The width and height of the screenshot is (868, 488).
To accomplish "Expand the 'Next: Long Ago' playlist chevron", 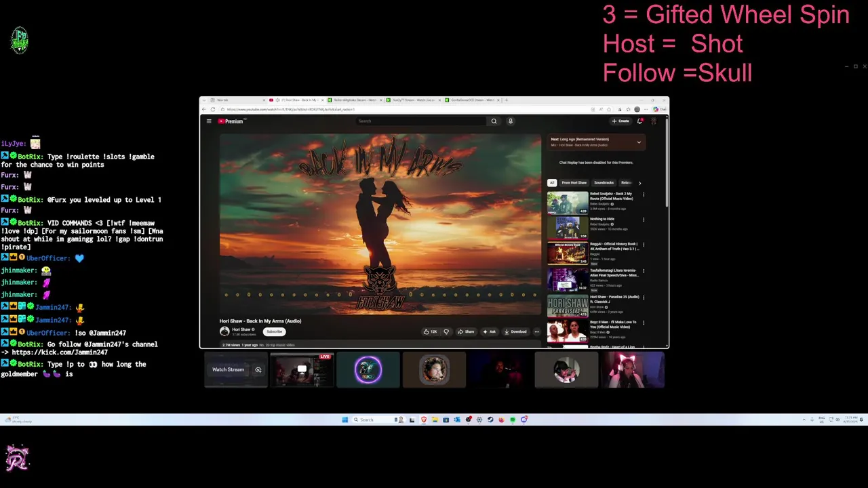I will (639, 142).
